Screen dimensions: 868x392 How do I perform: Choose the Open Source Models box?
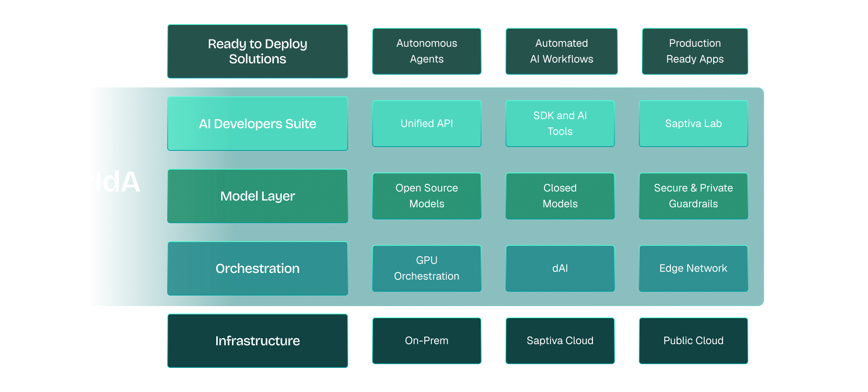[x=427, y=196]
